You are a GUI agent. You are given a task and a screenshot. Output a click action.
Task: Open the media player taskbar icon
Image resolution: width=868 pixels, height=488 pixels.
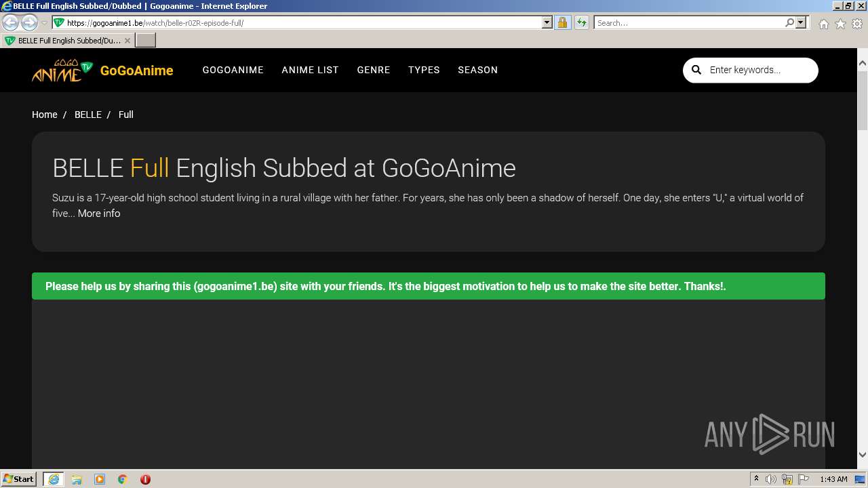pos(100,479)
